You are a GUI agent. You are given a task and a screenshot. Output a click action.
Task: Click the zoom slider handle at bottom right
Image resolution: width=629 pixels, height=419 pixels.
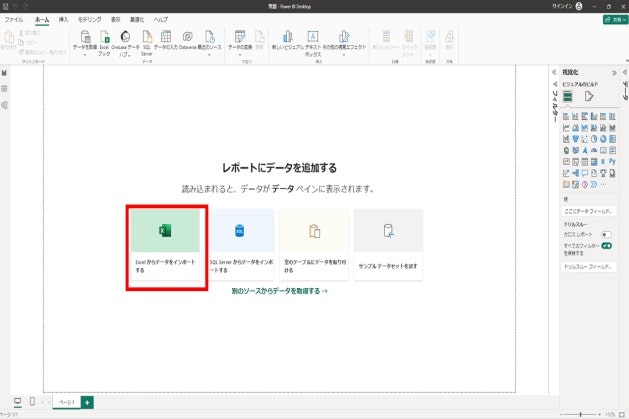pyautogui.click(x=580, y=414)
